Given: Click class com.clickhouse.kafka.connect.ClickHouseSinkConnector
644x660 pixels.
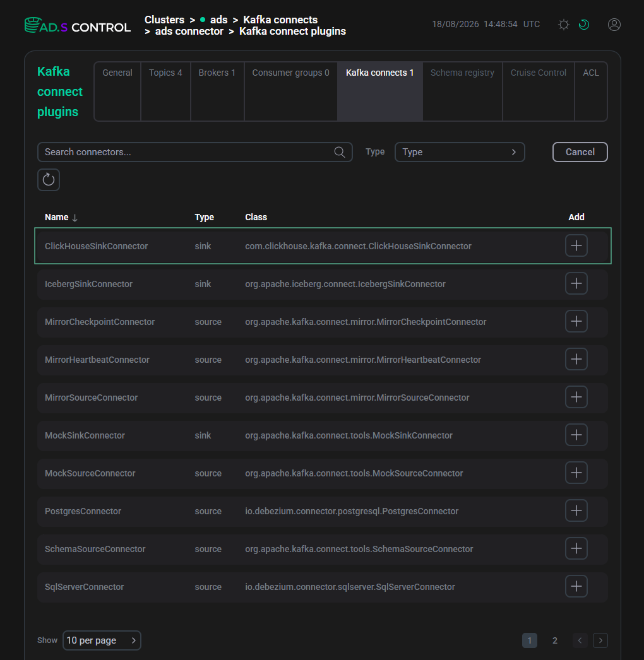Looking at the screenshot, I should [x=359, y=246].
